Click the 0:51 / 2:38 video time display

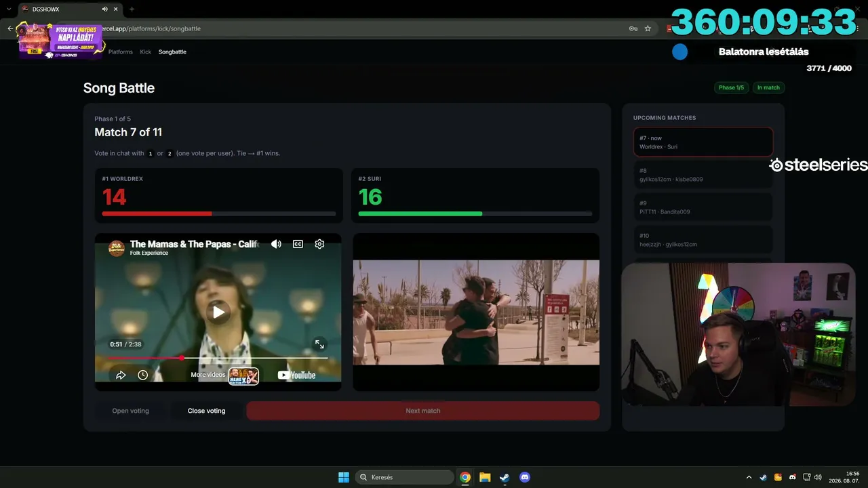click(x=125, y=344)
